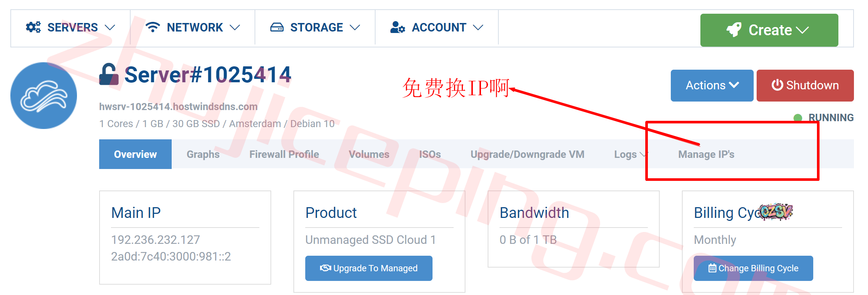
Task: Click the handshake icon on Upgrade To Managed
Action: click(325, 268)
